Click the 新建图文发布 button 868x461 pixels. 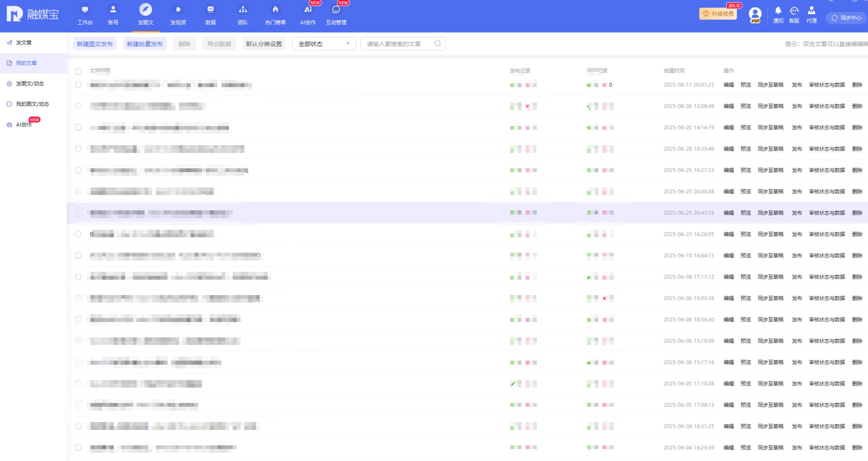[x=95, y=44]
